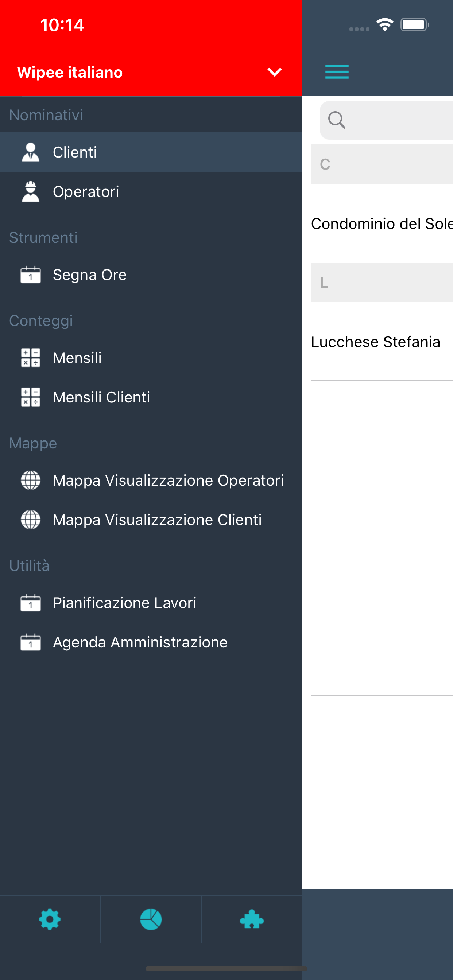Click the calculator icon beside Mensili
Viewport: 453px width, 980px height.
pos(30,358)
